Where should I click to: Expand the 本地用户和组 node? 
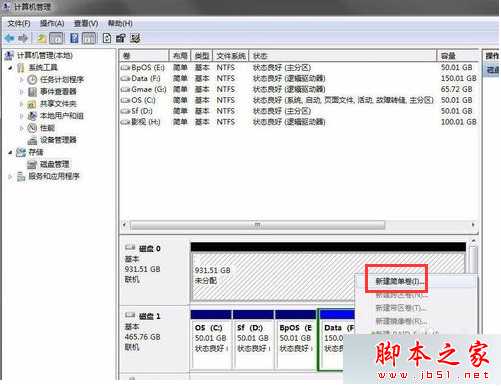point(21,116)
